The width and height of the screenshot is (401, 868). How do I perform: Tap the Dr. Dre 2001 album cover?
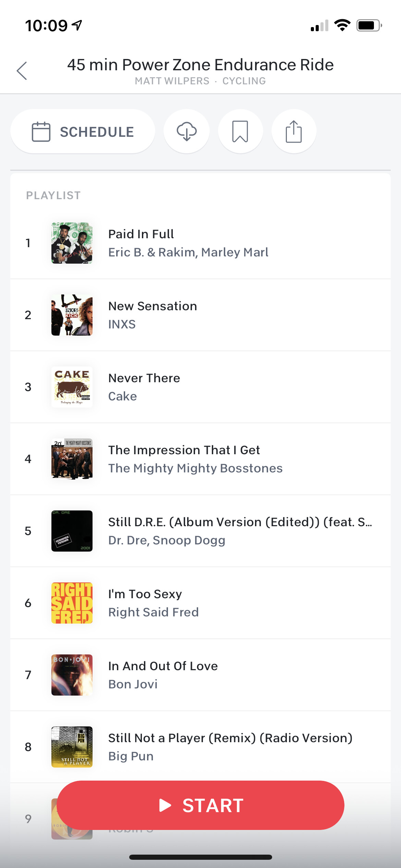[72, 531]
